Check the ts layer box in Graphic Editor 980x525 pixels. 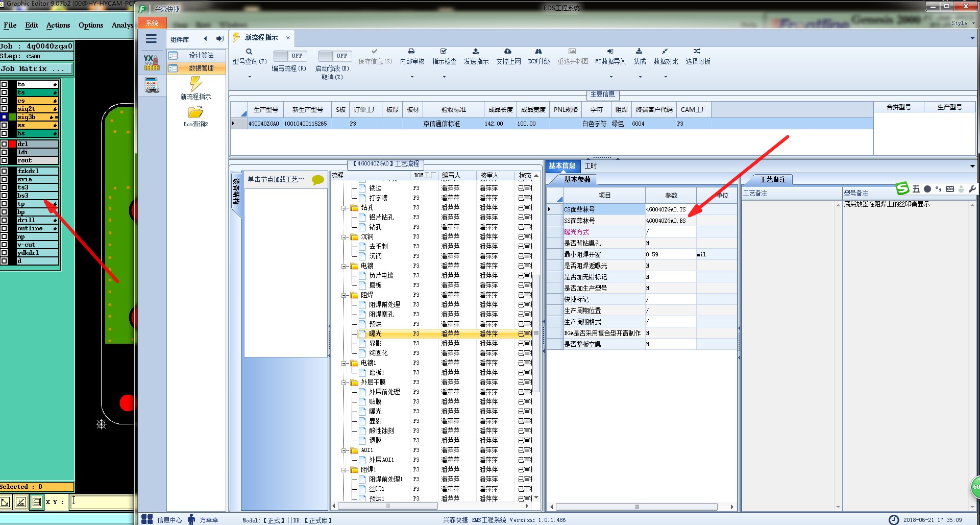click(4, 92)
